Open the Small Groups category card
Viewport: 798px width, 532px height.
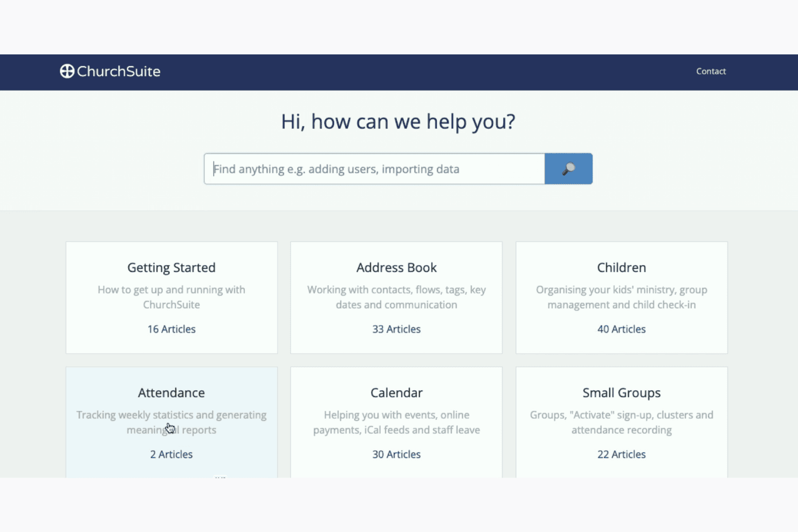click(x=621, y=422)
